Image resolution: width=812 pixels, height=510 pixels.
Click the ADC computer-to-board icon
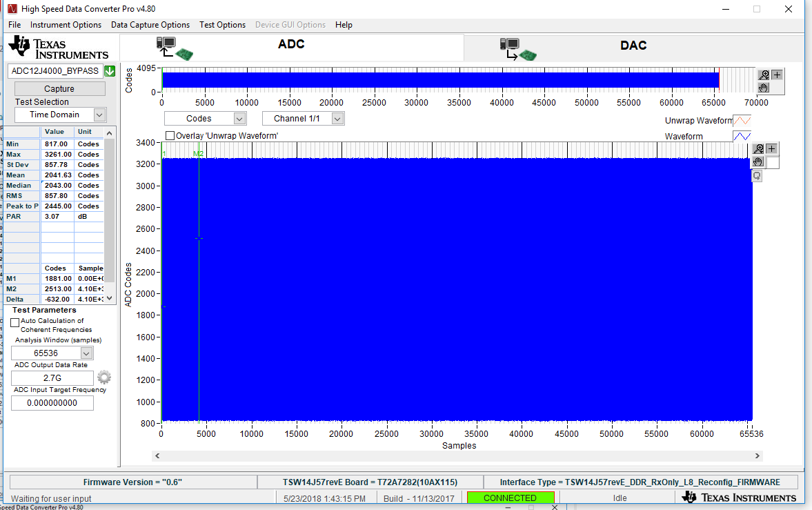pyautogui.click(x=174, y=49)
